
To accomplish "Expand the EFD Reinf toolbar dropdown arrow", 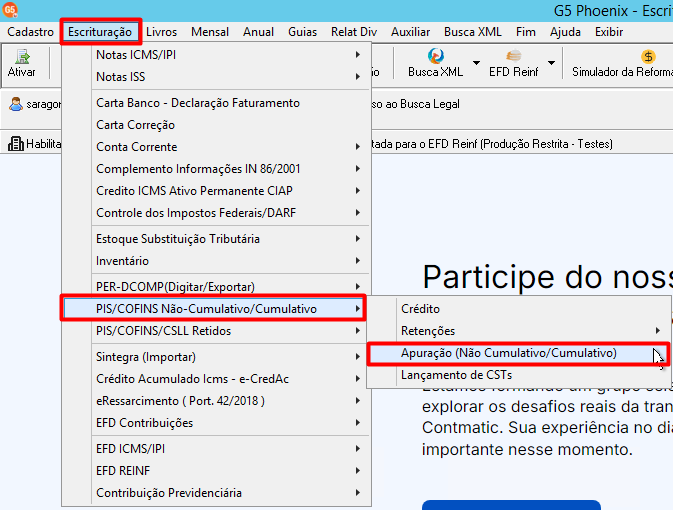I will (x=551, y=63).
